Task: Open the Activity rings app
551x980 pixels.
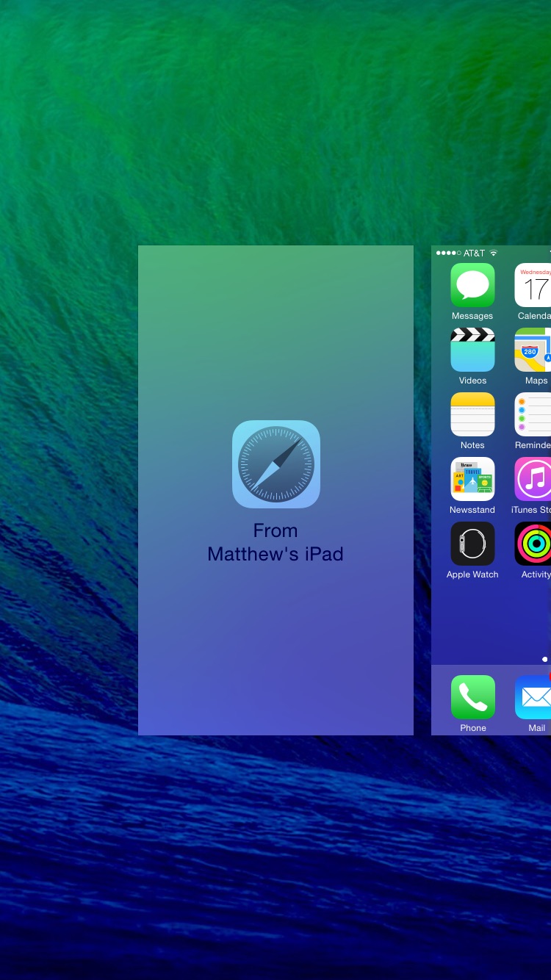Action: coord(533,544)
